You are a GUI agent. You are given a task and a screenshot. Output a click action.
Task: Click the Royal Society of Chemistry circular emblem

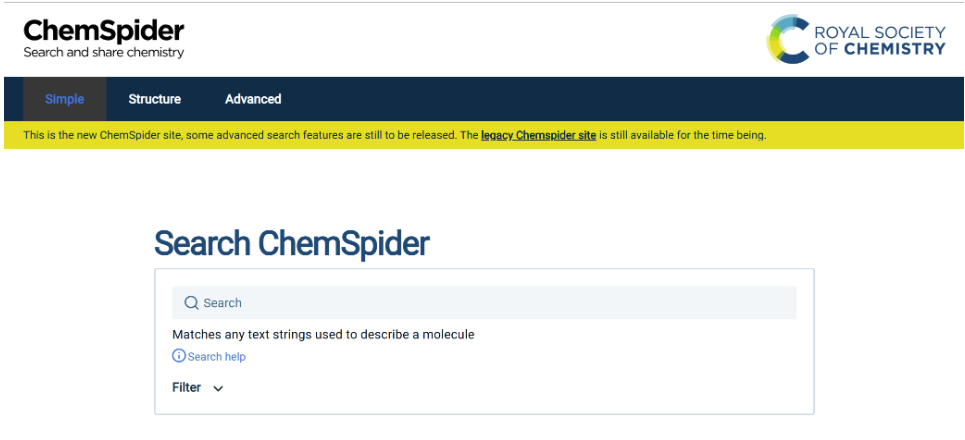tap(788, 39)
